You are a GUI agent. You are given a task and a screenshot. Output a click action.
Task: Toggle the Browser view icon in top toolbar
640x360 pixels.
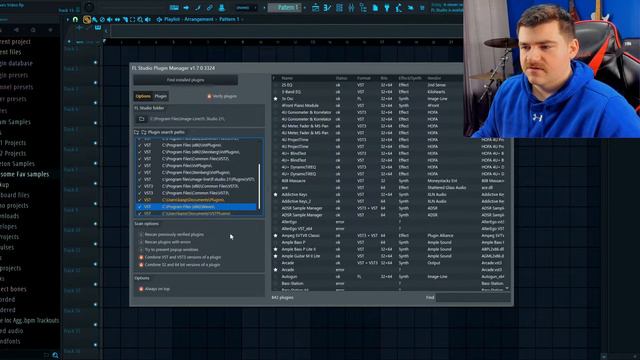363,8
